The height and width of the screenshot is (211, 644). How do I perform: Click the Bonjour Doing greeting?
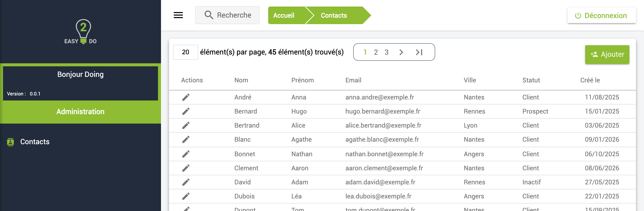80,75
